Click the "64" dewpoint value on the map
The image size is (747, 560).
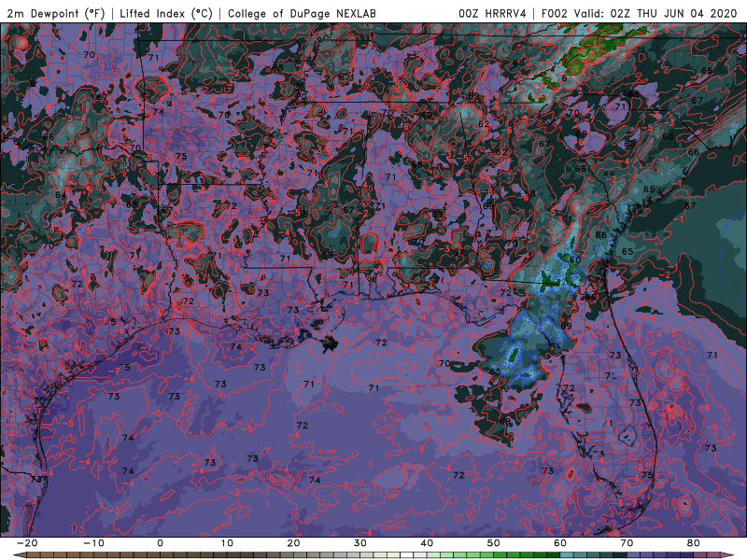click(x=61, y=195)
